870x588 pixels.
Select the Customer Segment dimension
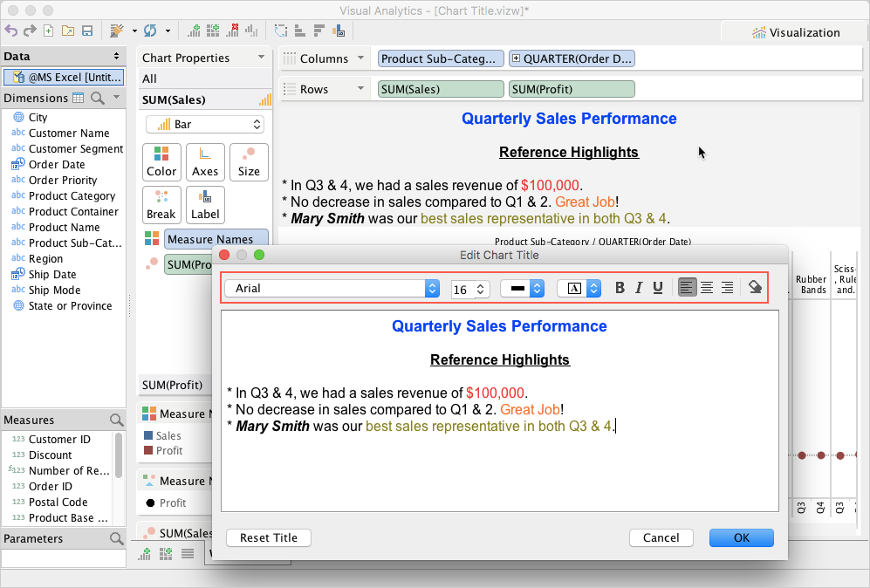(75, 148)
